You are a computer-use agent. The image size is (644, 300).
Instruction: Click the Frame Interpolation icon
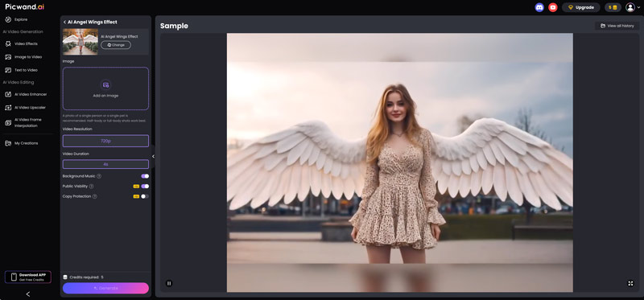[x=8, y=123]
